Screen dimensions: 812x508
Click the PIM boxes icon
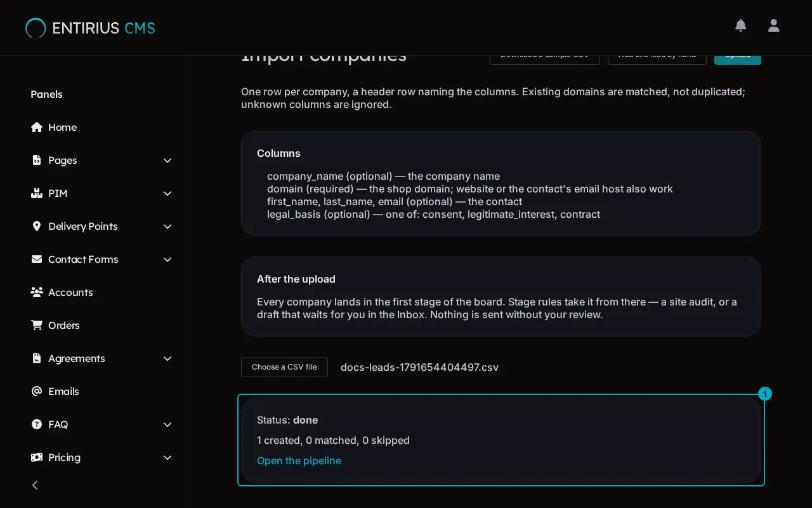pos(37,193)
